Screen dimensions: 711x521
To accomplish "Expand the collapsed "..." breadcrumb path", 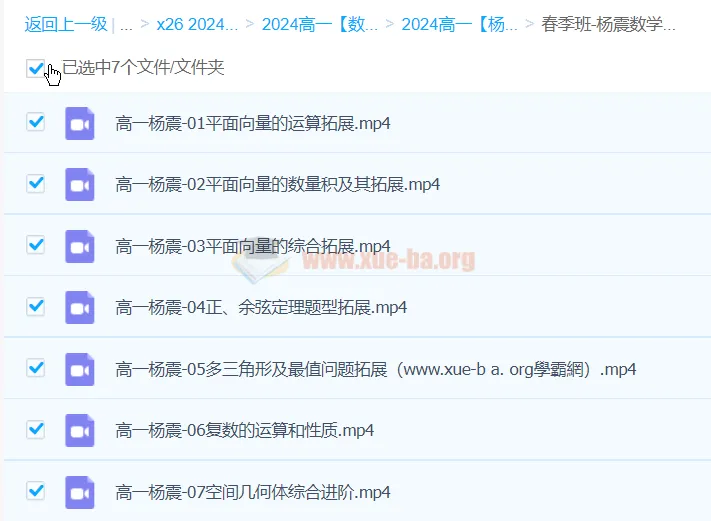I will click(126, 25).
